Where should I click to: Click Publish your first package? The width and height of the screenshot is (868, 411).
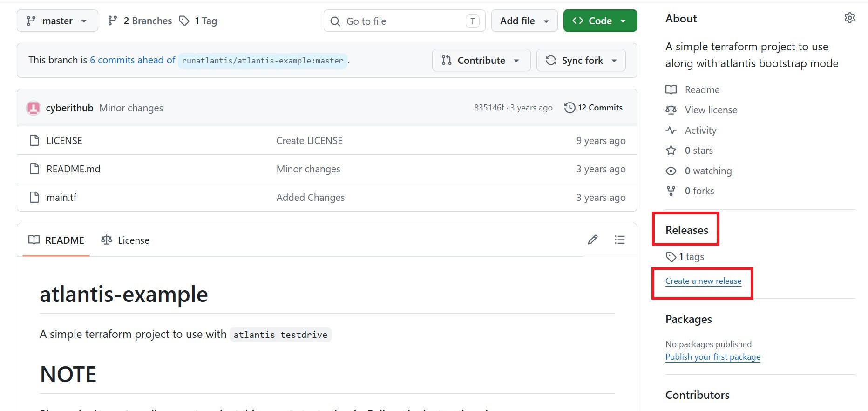[713, 357]
